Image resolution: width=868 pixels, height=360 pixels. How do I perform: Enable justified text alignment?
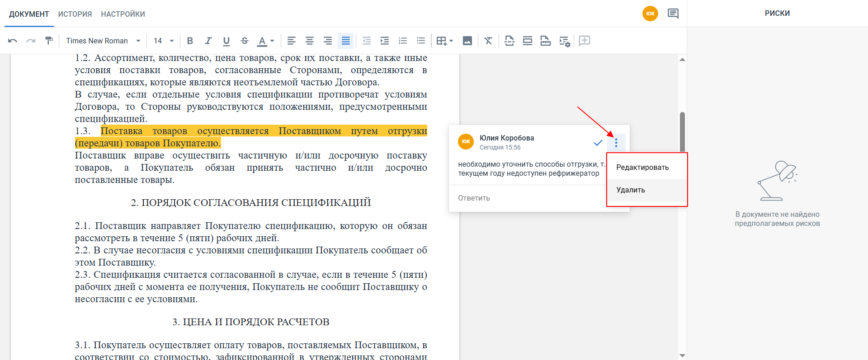tap(346, 41)
